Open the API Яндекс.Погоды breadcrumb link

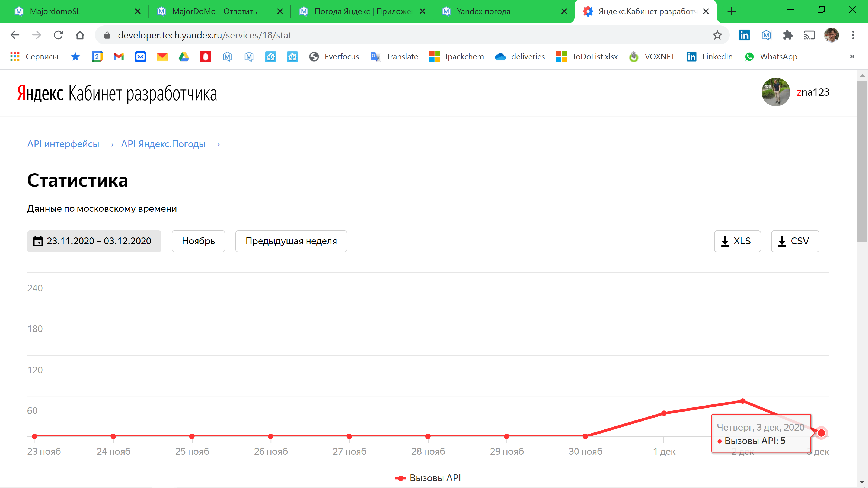click(163, 144)
